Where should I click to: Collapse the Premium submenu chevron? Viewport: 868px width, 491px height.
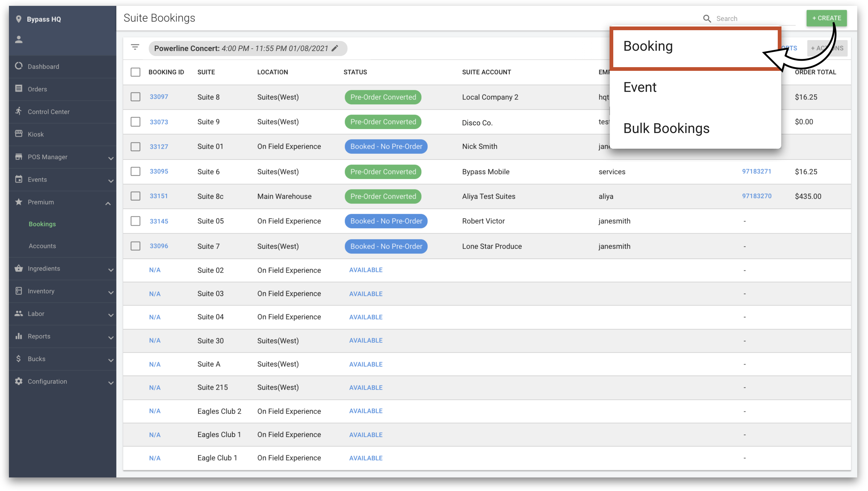coord(108,203)
